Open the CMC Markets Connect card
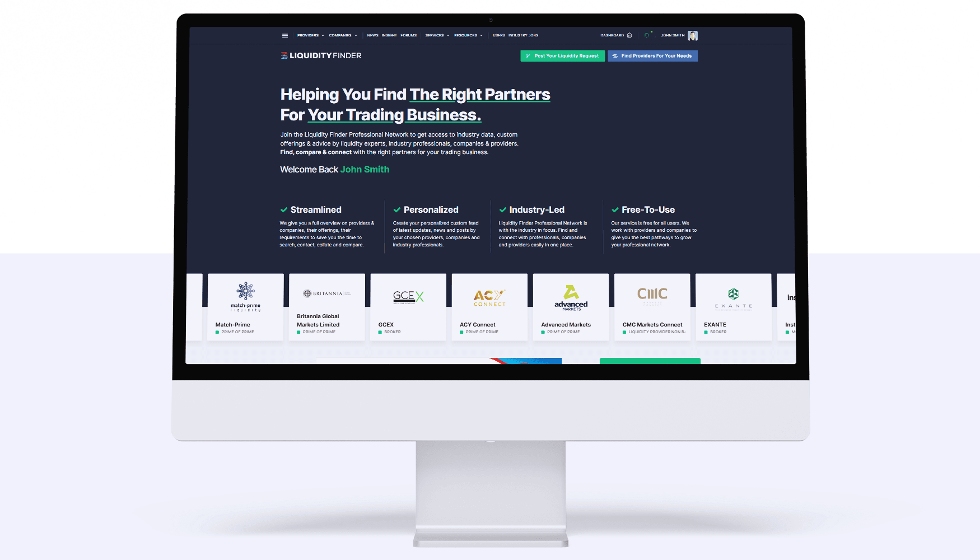The image size is (980, 560). (652, 307)
